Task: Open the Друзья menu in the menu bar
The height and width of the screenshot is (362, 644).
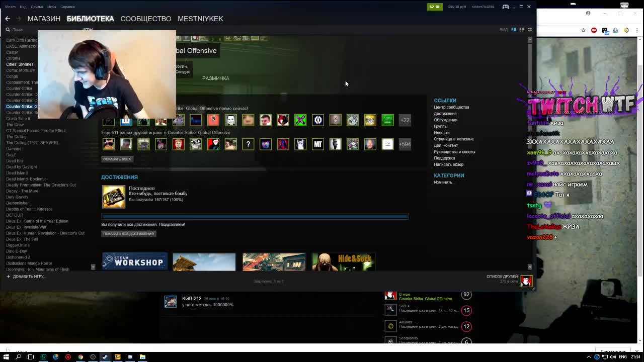Action: coord(37,7)
